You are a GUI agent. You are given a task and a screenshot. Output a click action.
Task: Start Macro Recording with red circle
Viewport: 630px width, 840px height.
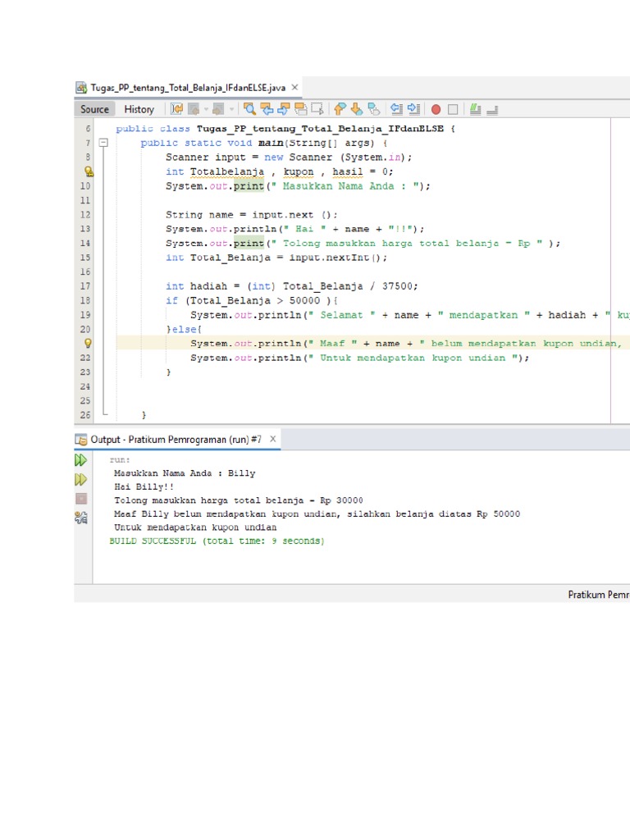tap(436, 109)
